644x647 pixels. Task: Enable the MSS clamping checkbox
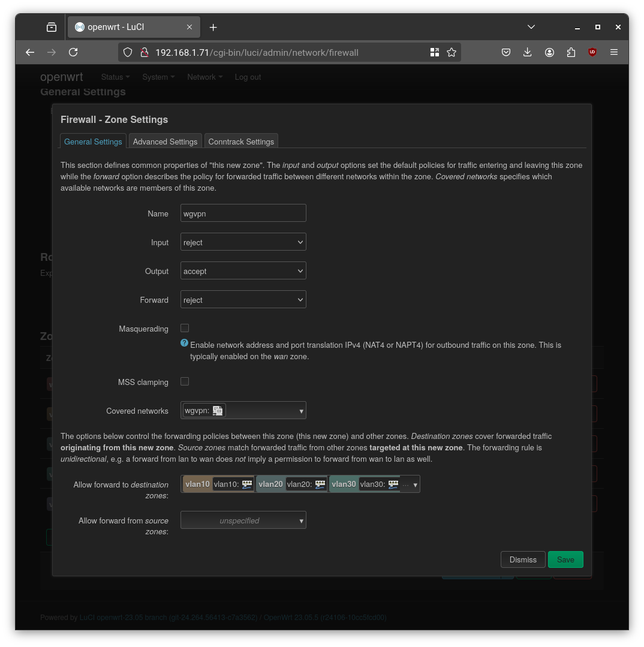184,381
